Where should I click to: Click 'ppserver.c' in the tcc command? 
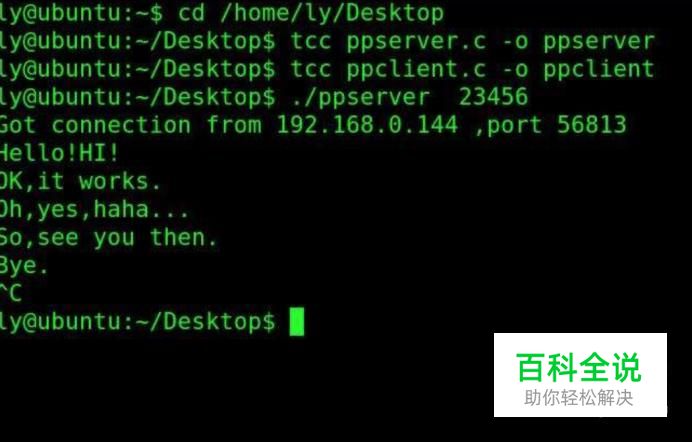[x=416, y=43]
